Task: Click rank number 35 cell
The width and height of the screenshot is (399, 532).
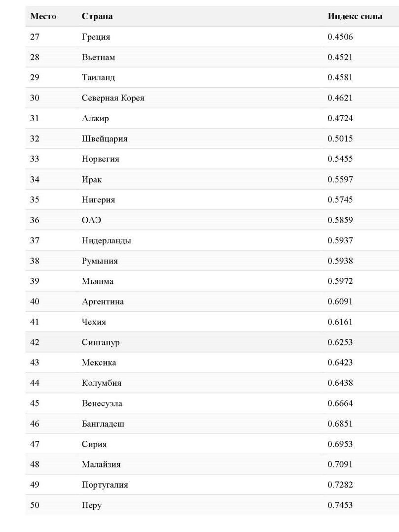Action: click(35, 200)
